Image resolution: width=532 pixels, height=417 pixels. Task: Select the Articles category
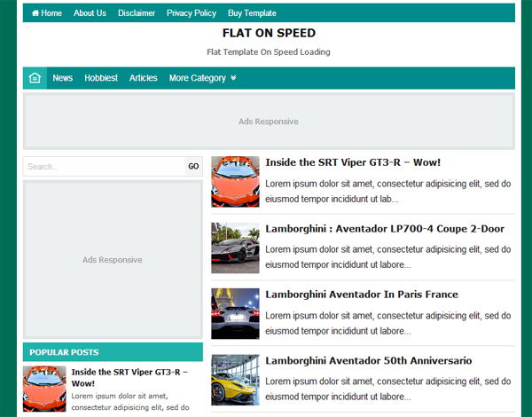[x=143, y=78]
